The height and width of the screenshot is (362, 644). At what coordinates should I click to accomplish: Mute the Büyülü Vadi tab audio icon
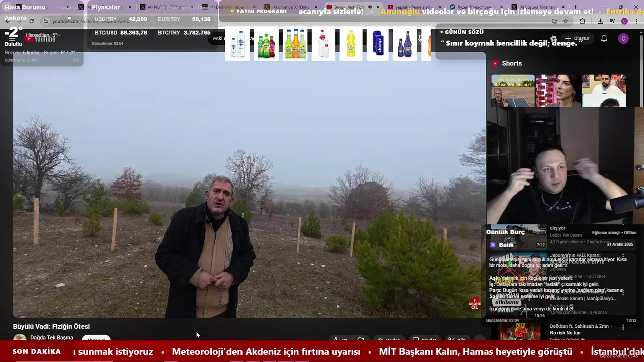[370, 7]
